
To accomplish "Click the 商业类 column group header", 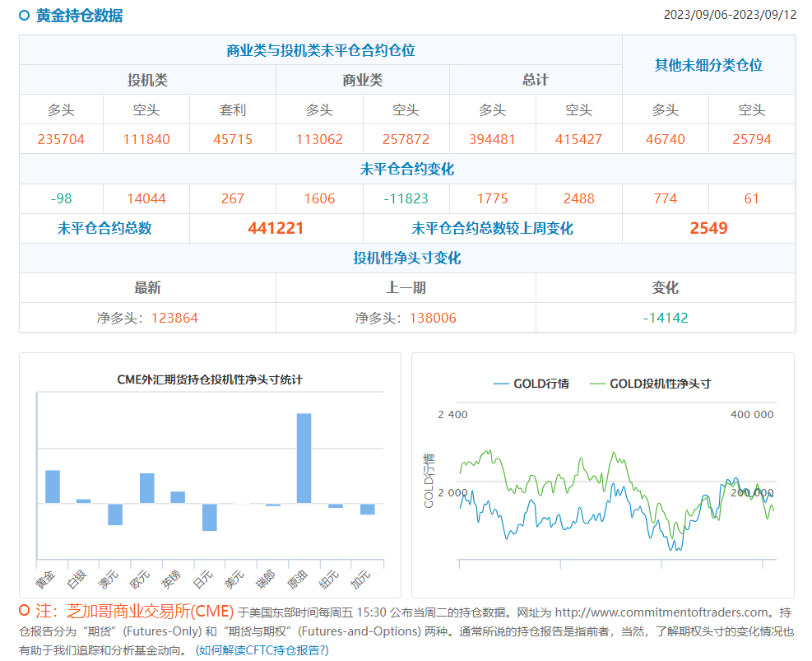I will point(363,80).
